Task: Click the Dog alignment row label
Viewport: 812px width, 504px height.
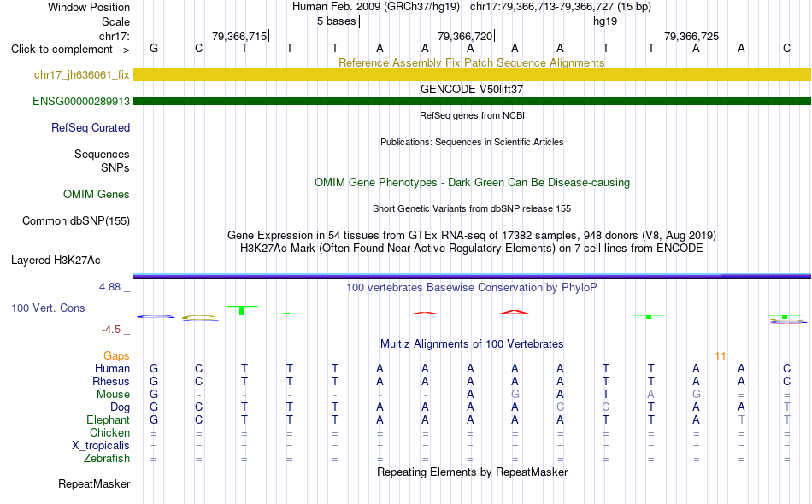Action: click(121, 407)
